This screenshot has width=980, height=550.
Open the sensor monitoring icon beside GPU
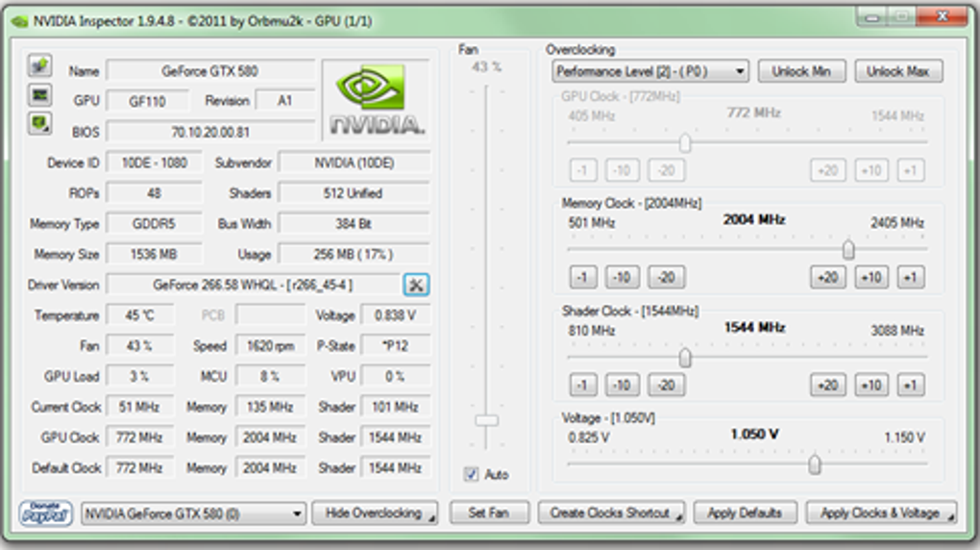point(40,94)
